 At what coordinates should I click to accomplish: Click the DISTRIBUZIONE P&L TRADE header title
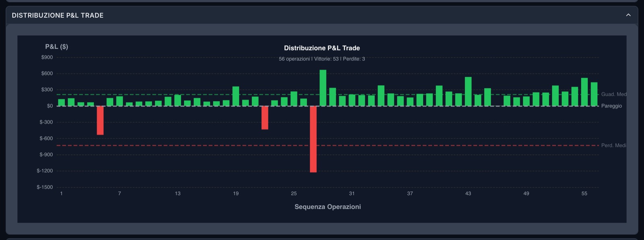(x=58, y=15)
